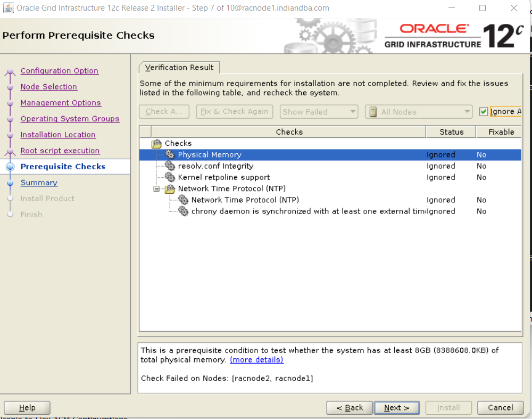Click the folder icon of Network Time Protocol group
The height and width of the screenshot is (419, 532).
click(x=170, y=189)
